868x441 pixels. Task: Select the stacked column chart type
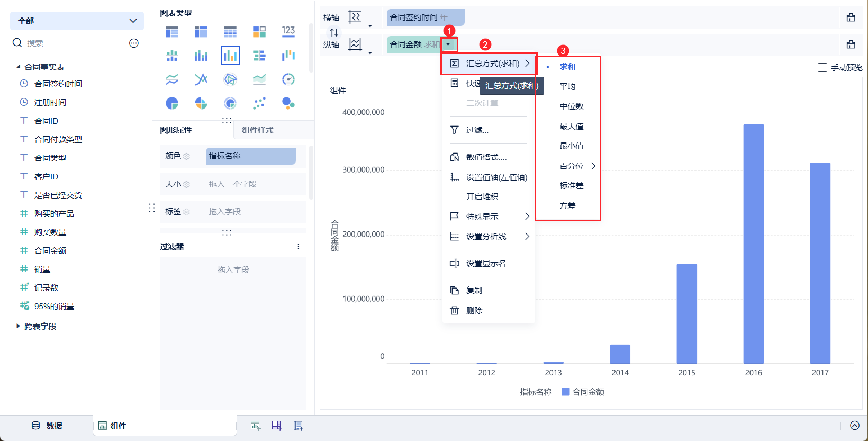(x=201, y=56)
